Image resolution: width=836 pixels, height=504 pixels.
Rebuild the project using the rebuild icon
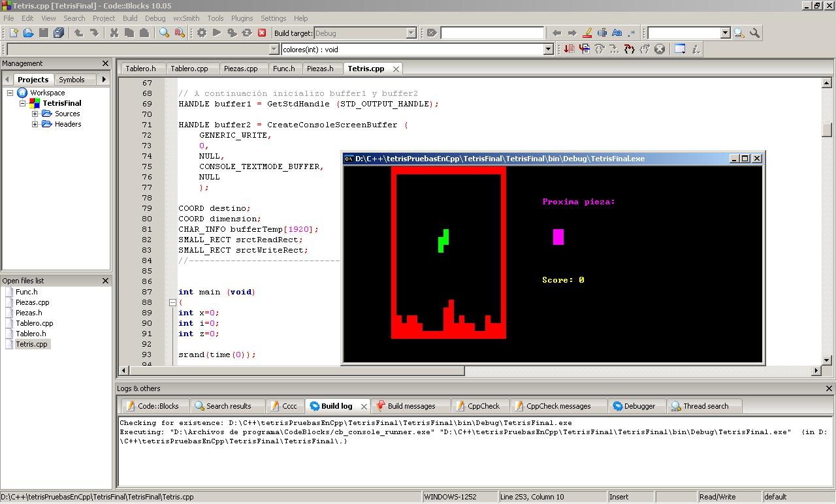tap(247, 33)
